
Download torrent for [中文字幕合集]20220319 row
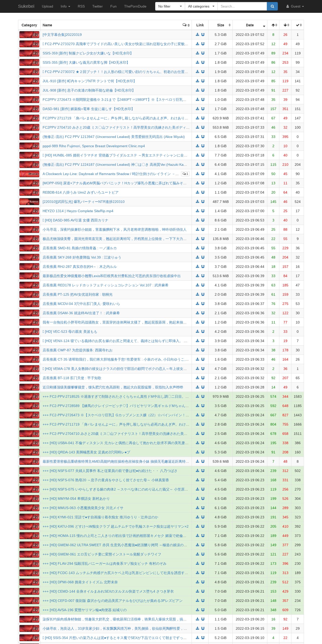click(x=198, y=35)
